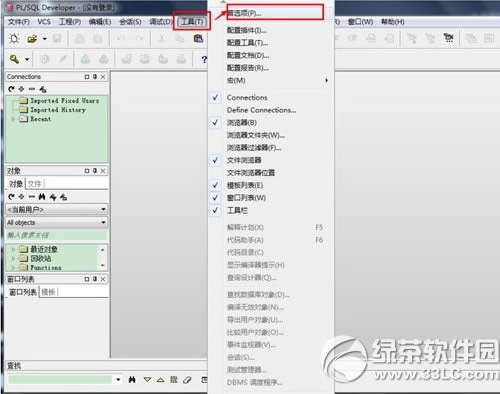
Task: Expand the Recent folder in Connections
Action: click(x=13, y=119)
